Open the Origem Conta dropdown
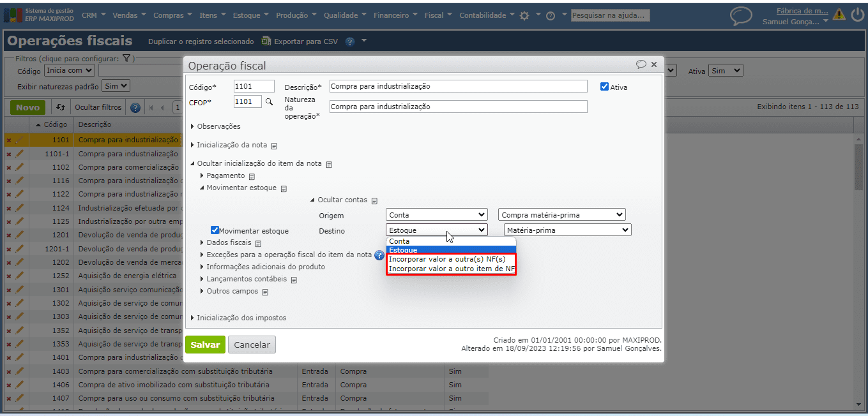 (437, 215)
